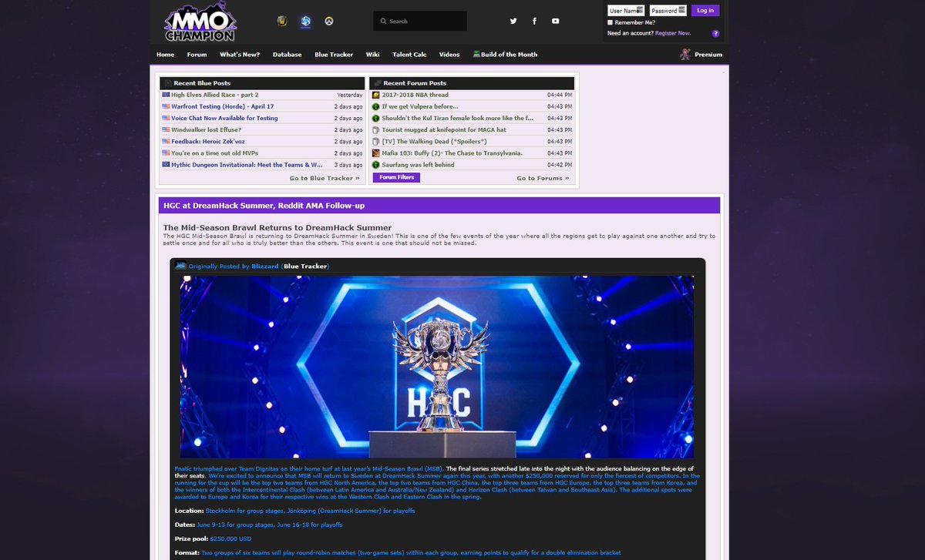Click the purple help question mark icon

tap(715, 34)
